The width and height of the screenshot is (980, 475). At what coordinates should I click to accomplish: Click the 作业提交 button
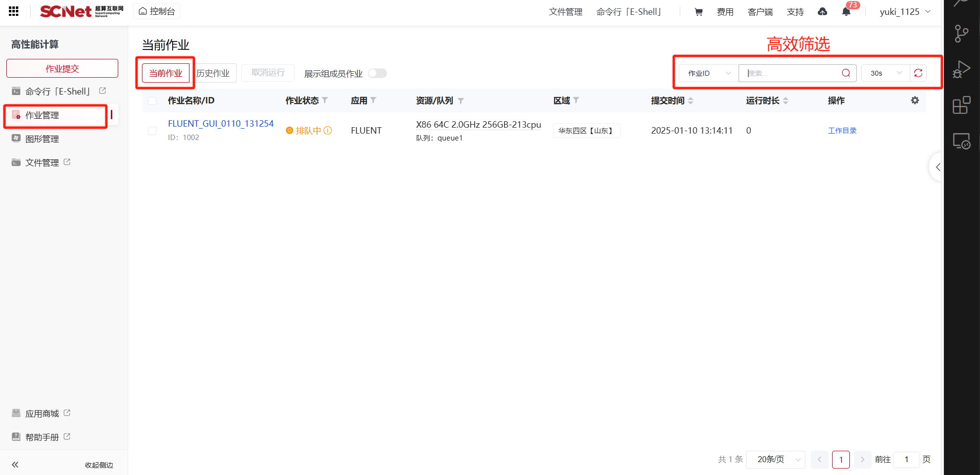coord(62,68)
